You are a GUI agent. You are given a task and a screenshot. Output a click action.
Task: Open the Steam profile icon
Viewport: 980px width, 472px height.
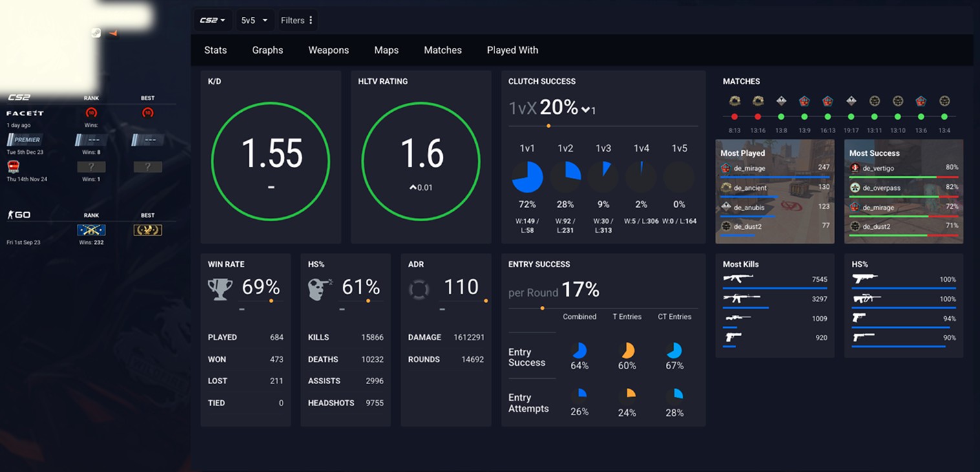96,33
